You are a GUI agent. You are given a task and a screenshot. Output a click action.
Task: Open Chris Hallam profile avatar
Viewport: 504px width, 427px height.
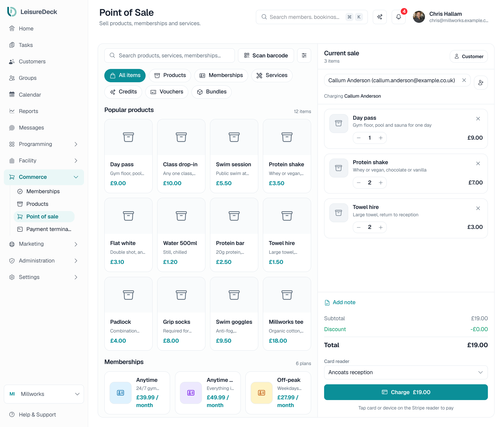point(419,17)
